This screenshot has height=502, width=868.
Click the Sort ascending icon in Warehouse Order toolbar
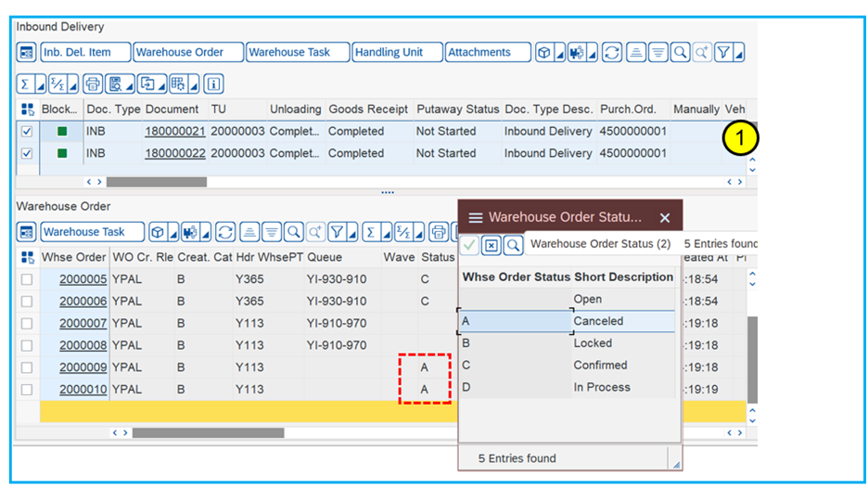click(249, 232)
